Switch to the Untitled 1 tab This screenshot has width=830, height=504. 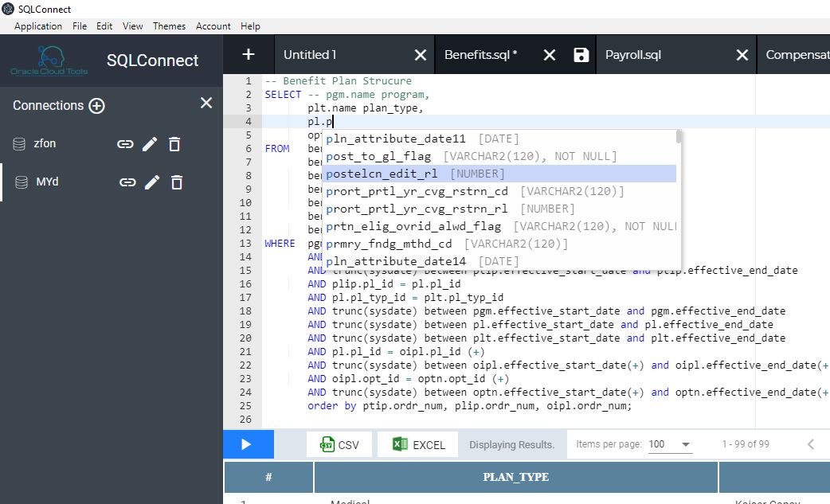coord(310,55)
